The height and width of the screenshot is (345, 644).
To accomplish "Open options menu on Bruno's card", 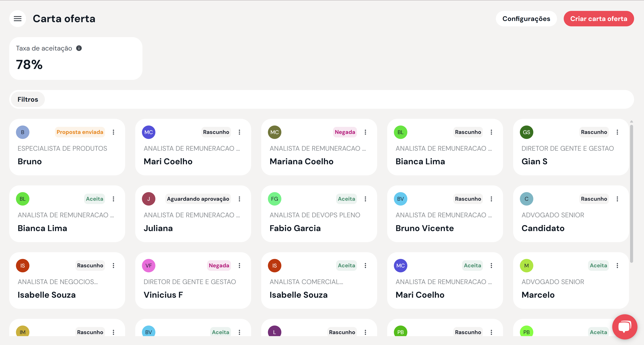I will (x=114, y=132).
